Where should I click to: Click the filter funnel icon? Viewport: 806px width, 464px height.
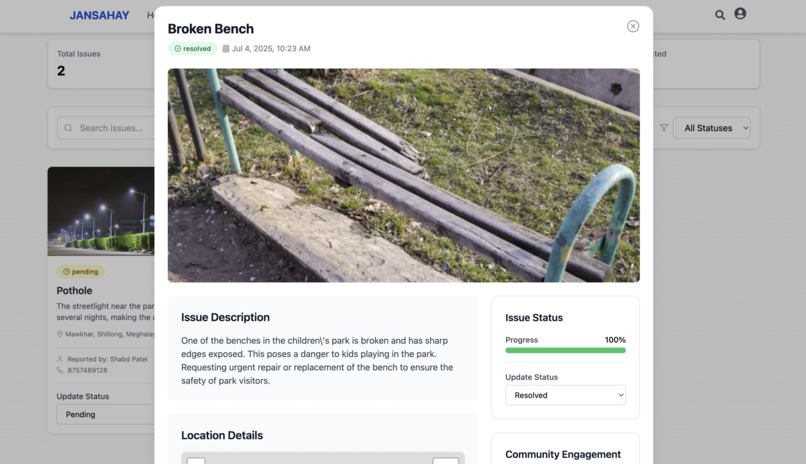pyautogui.click(x=664, y=128)
